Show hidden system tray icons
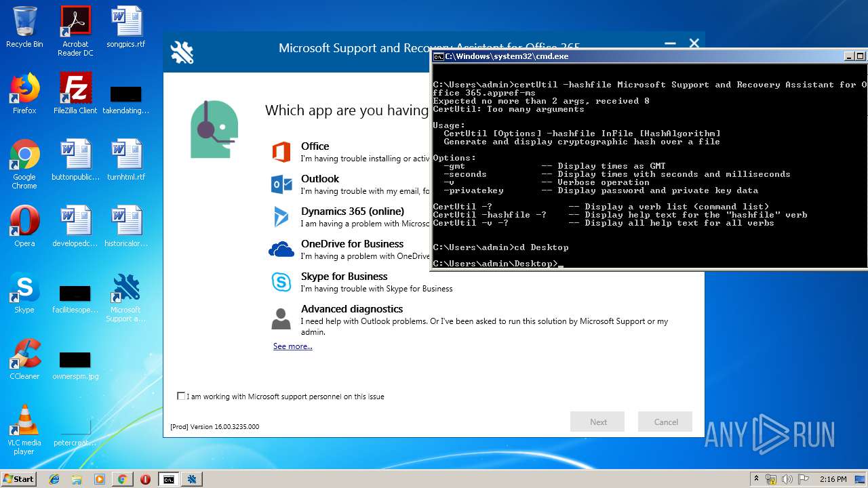The width and height of the screenshot is (868, 488). pos(756,479)
